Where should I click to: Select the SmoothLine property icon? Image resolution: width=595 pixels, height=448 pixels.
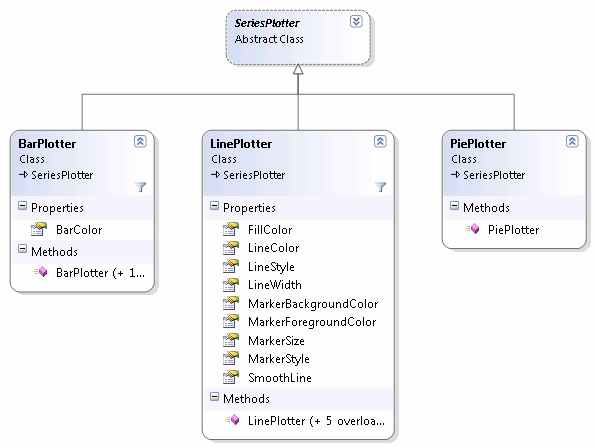pyautogui.click(x=231, y=377)
